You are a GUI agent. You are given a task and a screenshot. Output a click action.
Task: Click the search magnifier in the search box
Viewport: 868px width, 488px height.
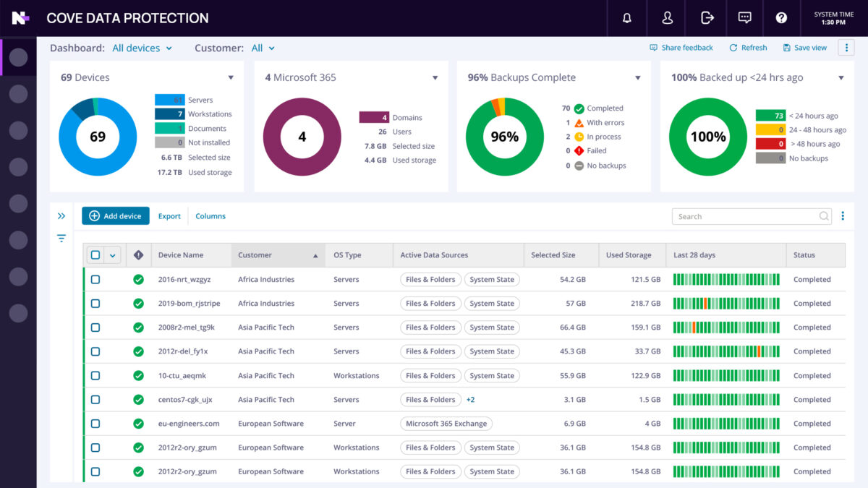[x=824, y=216]
